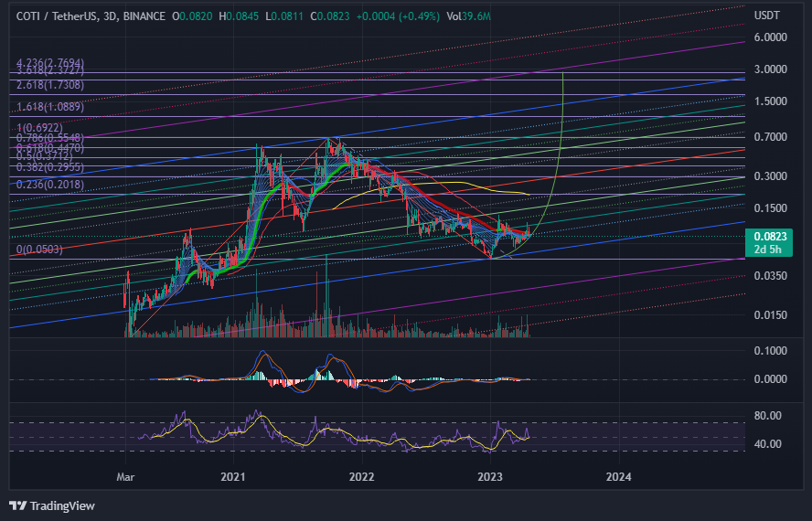Select the 0.382(0.2955) Fibonacci level label
The image size is (812, 521).
pos(50,167)
